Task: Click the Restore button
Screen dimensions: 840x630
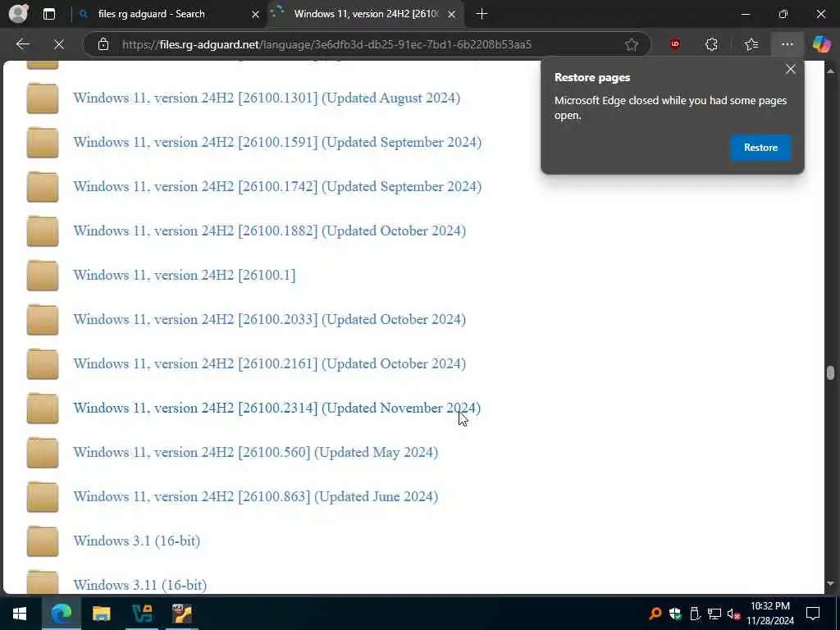Action: pos(760,148)
